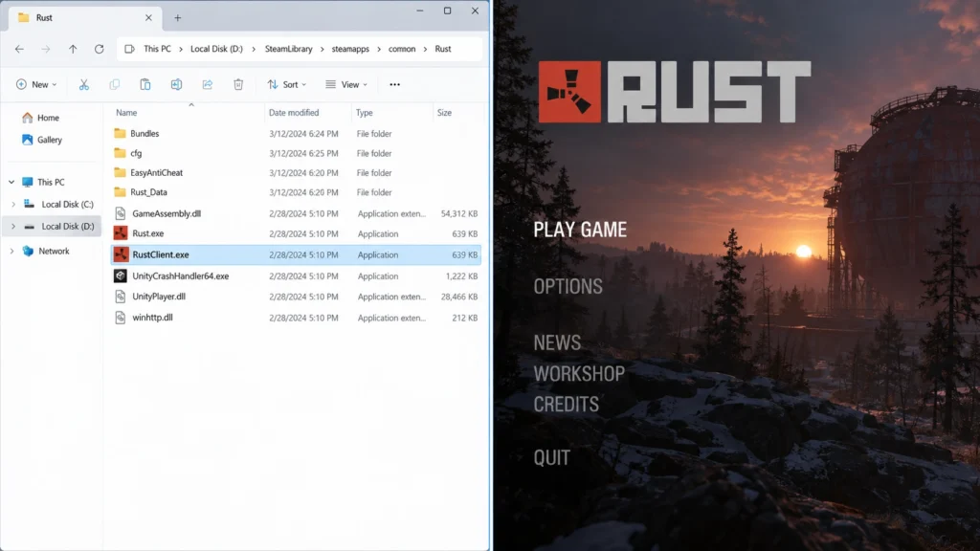The width and height of the screenshot is (980, 551).
Task: Open Gallery in sidebar
Action: click(49, 140)
